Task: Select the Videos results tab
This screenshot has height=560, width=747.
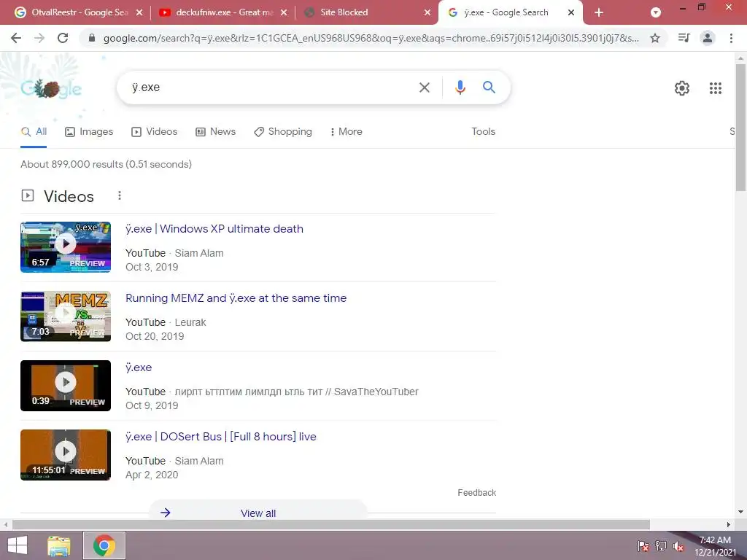Action: click(155, 132)
